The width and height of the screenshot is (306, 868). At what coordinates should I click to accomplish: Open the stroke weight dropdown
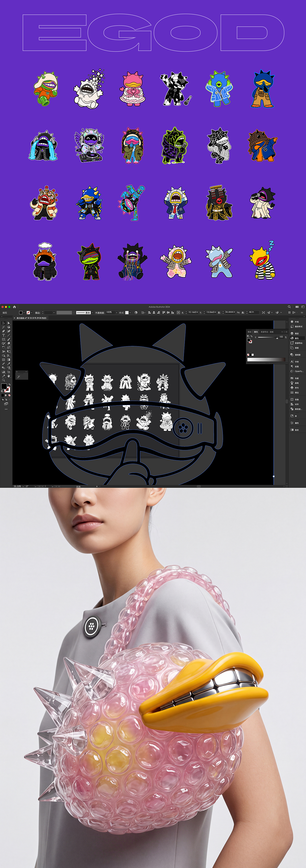coord(54,313)
